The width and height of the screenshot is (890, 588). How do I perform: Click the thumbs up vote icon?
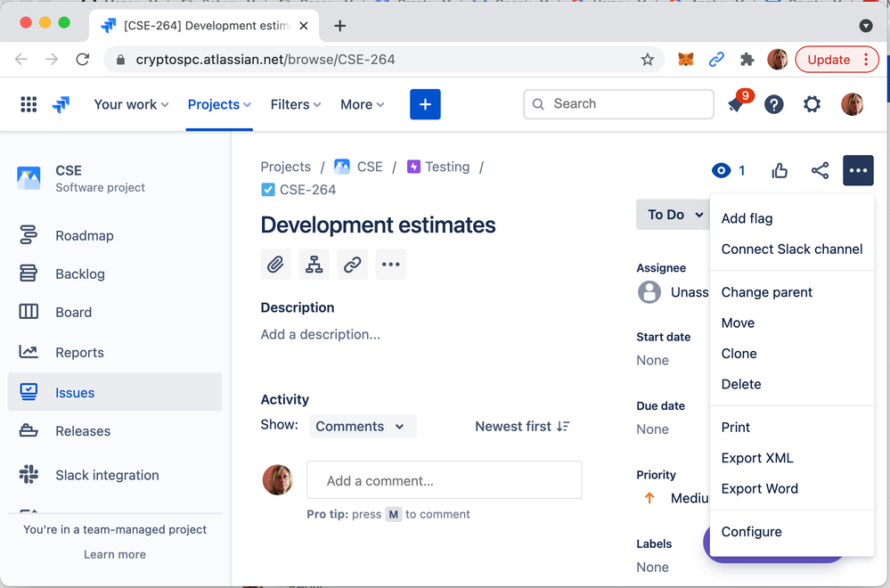tap(780, 170)
